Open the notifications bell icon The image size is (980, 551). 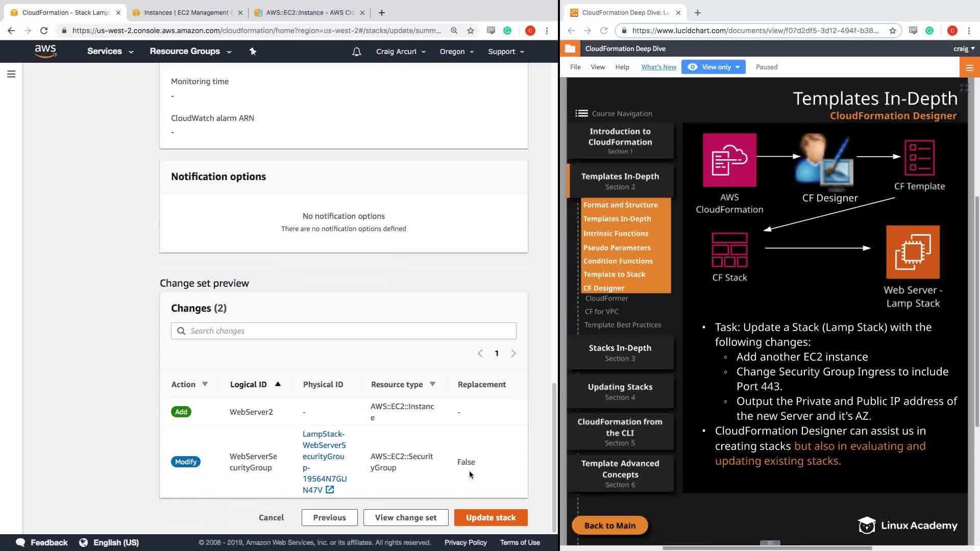(356, 52)
